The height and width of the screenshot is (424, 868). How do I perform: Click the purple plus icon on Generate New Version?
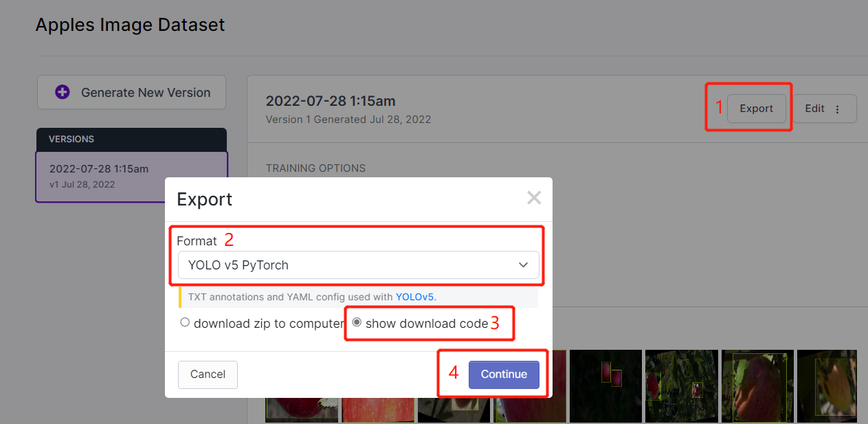tap(63, 92)
